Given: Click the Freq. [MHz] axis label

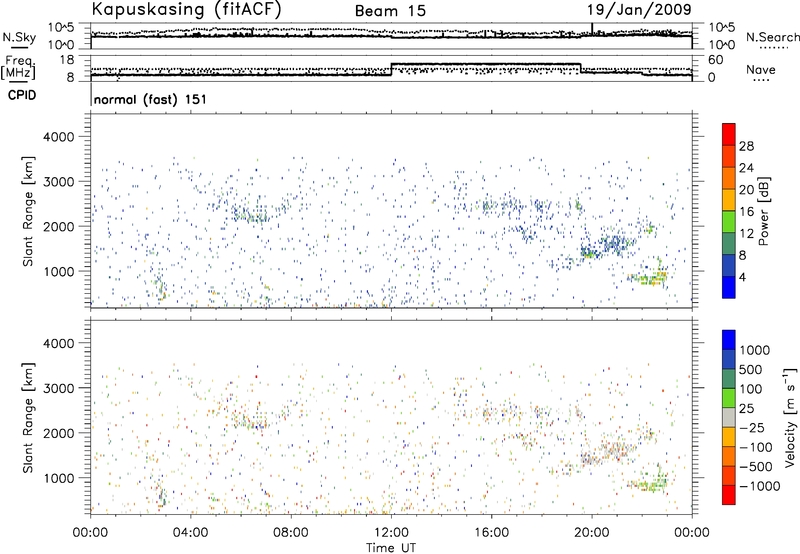Looking at the screenshot, I should [19, 68].
